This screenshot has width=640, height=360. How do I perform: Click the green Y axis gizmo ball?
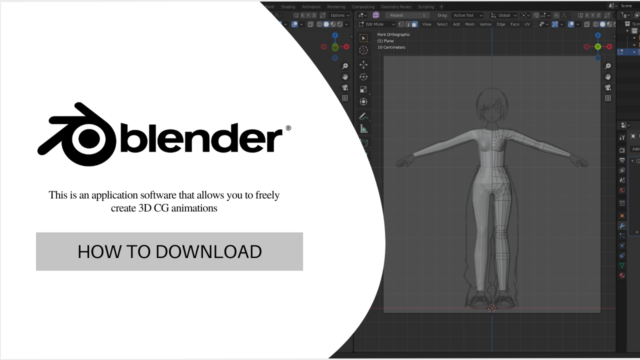click(598, 47)
